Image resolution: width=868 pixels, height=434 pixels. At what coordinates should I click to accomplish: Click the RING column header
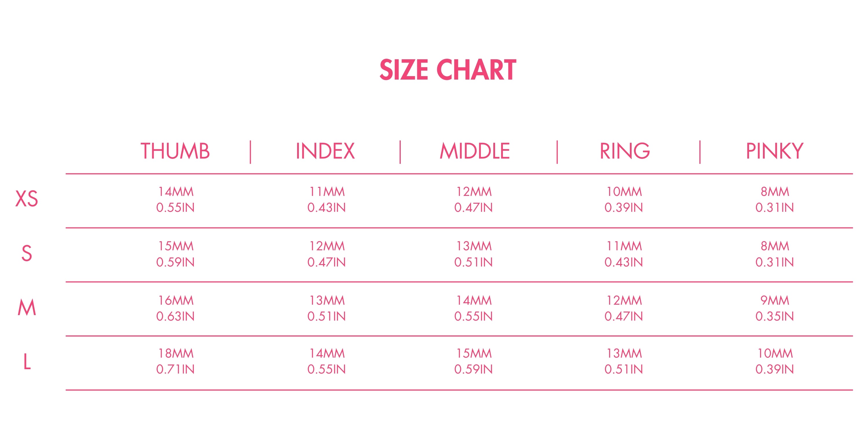coord(624,151)
